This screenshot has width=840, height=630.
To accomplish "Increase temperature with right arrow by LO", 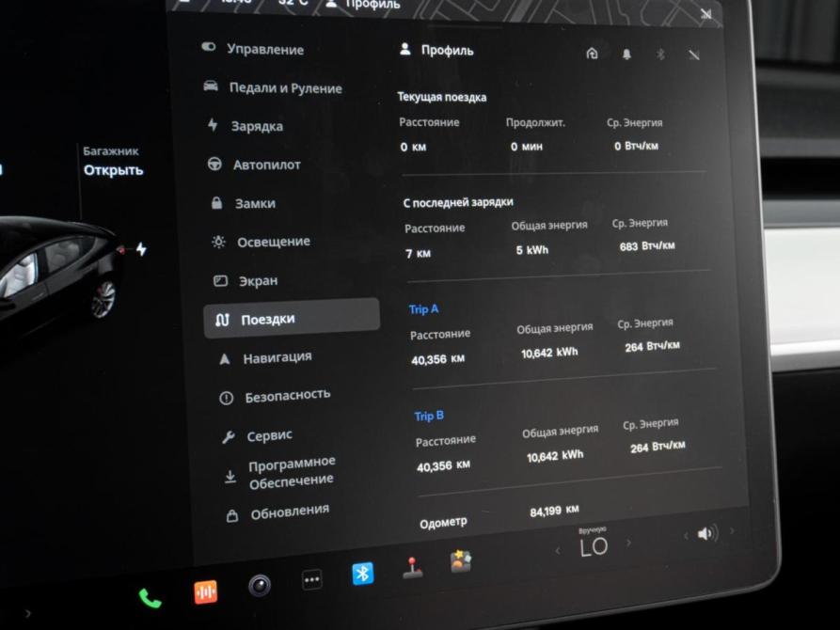I will (628, 543).
